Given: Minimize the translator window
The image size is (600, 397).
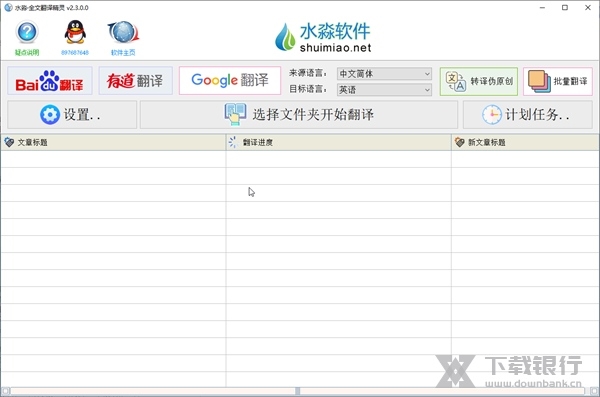Looking at the screenshot, I should 542,8.
